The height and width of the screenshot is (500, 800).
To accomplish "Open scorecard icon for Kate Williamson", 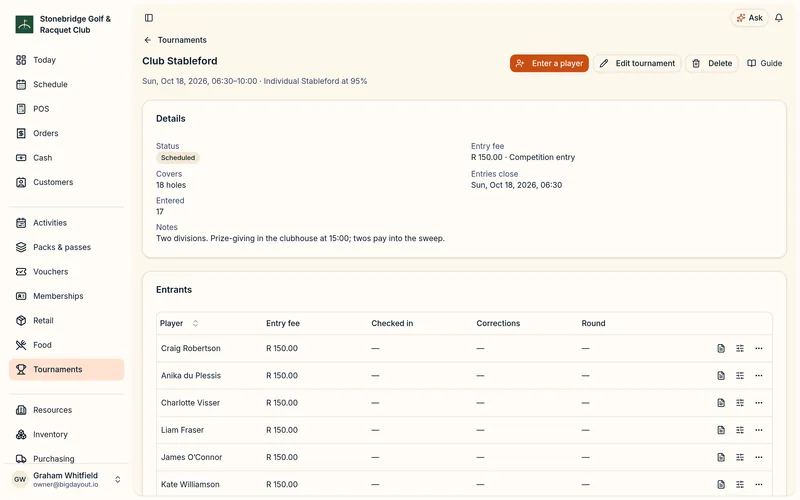I will [x=721, y=485].
